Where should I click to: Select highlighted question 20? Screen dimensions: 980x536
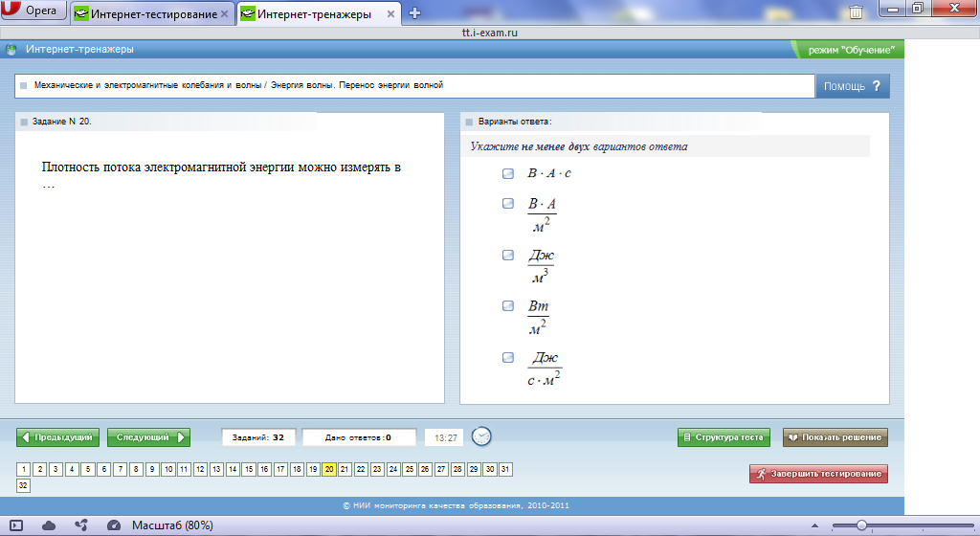click(x=329, y=469)
